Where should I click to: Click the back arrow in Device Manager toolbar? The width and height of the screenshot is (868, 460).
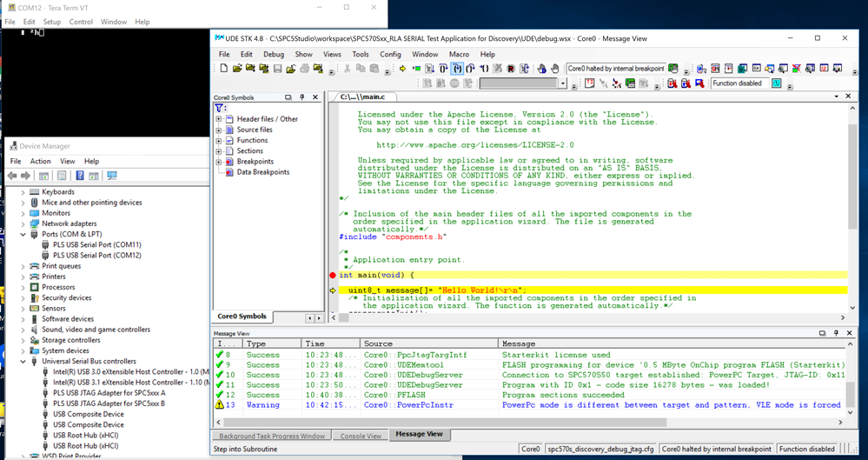tap(12, 176)
